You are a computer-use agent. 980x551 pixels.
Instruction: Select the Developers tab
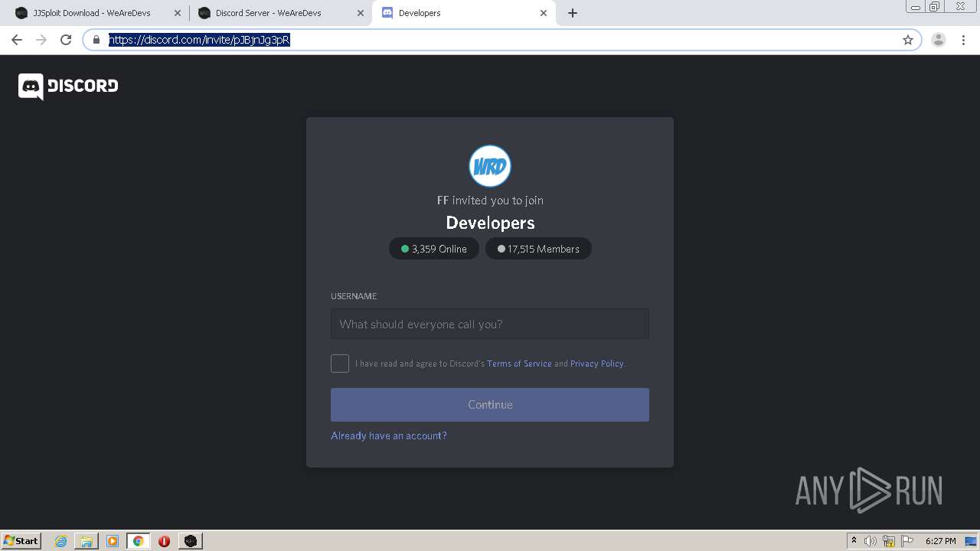pos(463,13)
